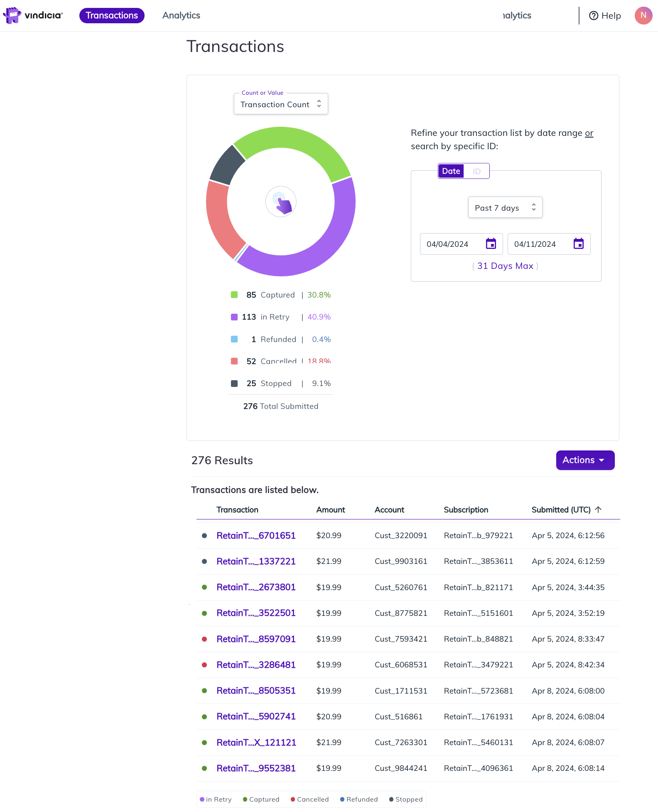Expand the Actions dropdown button
658x812 pixels.
click(x=585, y=460)
